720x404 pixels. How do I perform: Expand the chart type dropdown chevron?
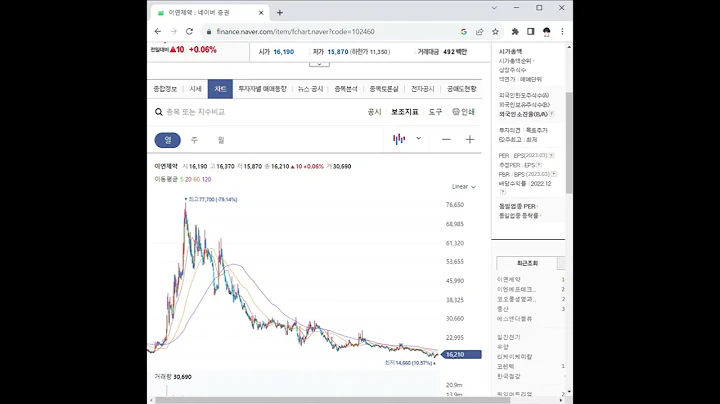[x=418, y=138]
